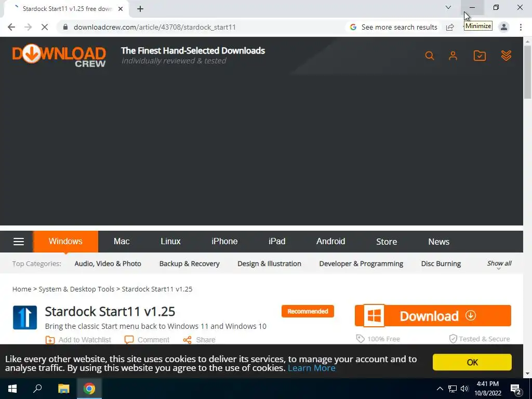Open the hamburger menu in navigation bar
Viewport: 532px width, 399px height.
(x=19, y=242)
